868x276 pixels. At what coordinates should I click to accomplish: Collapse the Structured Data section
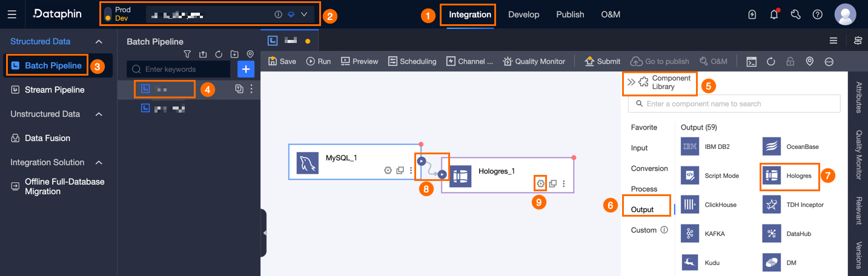pyautogui.click(x=99, y=41)
